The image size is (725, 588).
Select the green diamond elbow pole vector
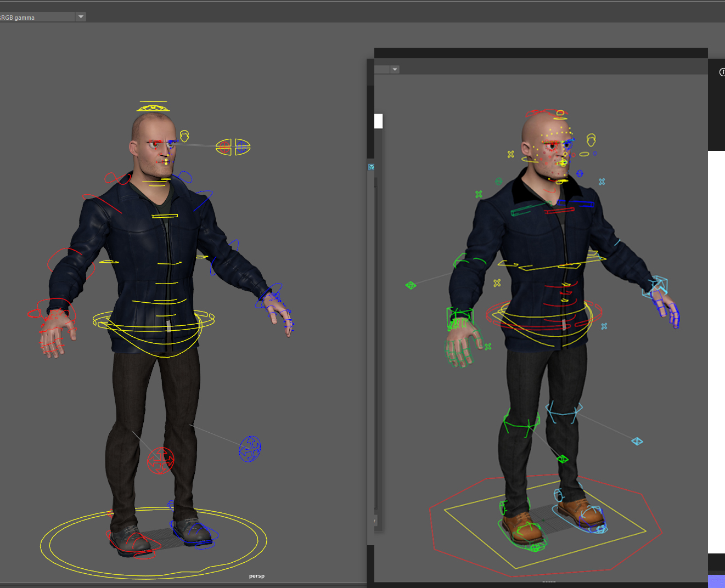pyautogui.click(x=411, y=285)
